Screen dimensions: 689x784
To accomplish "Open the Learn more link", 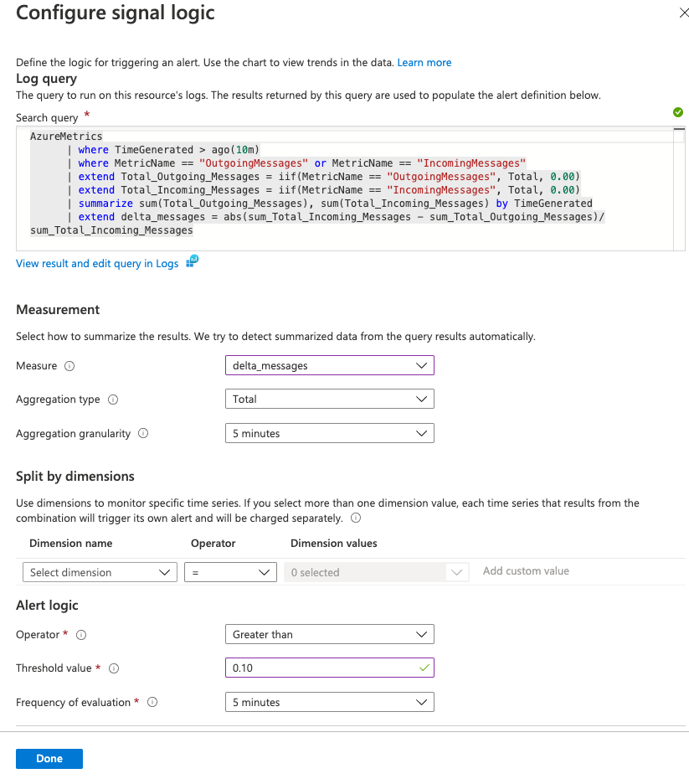I will tap(424, 63).
